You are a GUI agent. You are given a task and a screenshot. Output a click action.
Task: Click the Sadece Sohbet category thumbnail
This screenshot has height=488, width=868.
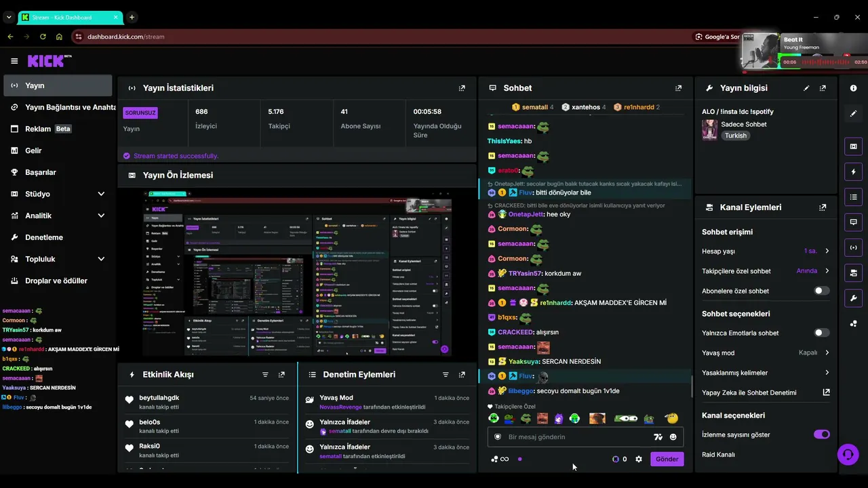pos(709,129)
